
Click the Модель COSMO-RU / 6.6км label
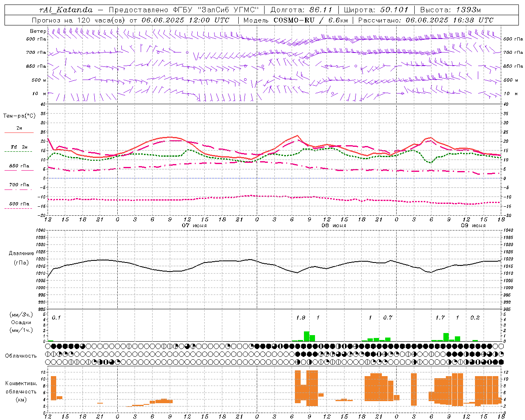[x=295, y=20]
